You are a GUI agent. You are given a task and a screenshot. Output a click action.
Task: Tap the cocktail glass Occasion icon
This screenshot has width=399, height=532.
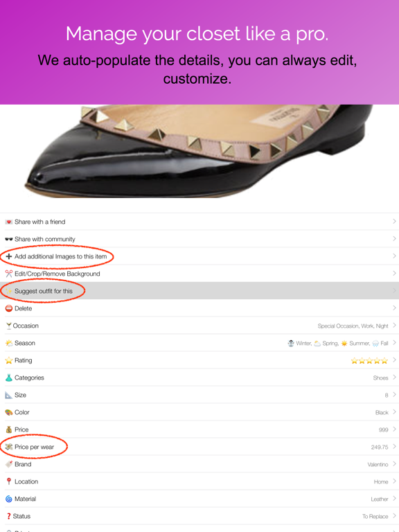(x=8, y=326)
